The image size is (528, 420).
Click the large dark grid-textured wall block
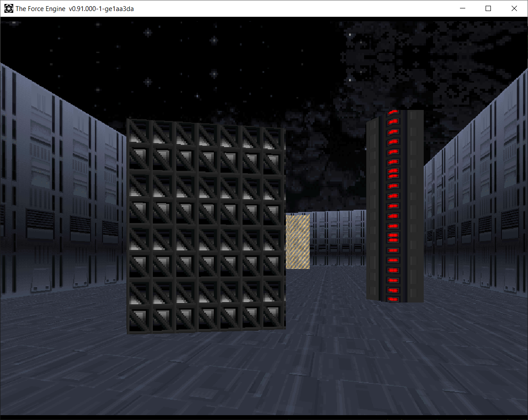click(x=206, y=226)
